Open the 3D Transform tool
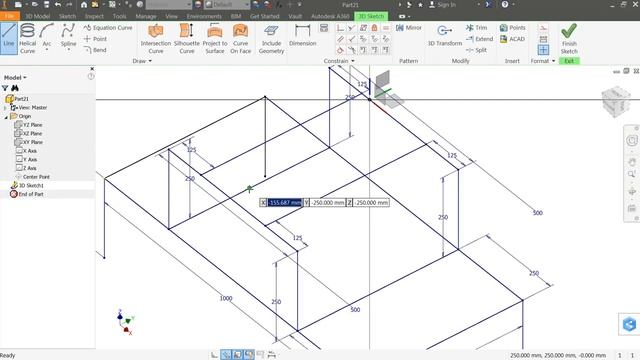This screenshot has height=360, width=640. [x=444, y=35]
